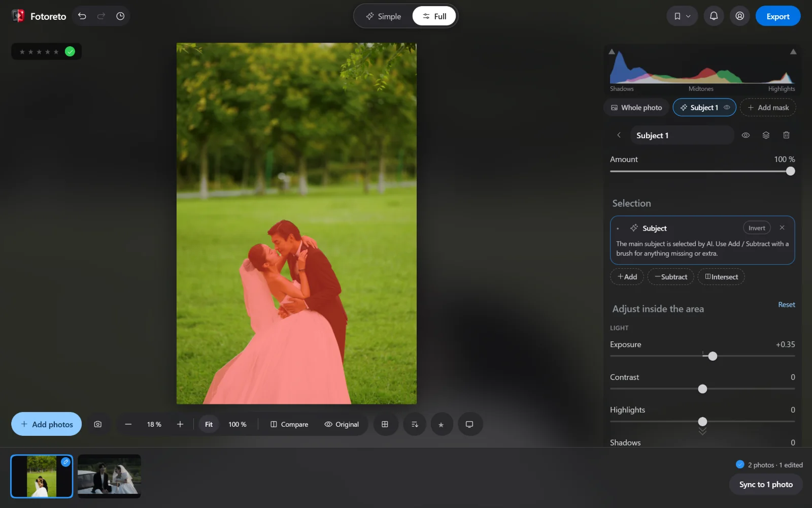Select the Subject 1 mask tab
Image resolution: width=812 pixels, height=508 pixels.
[704, 107]
